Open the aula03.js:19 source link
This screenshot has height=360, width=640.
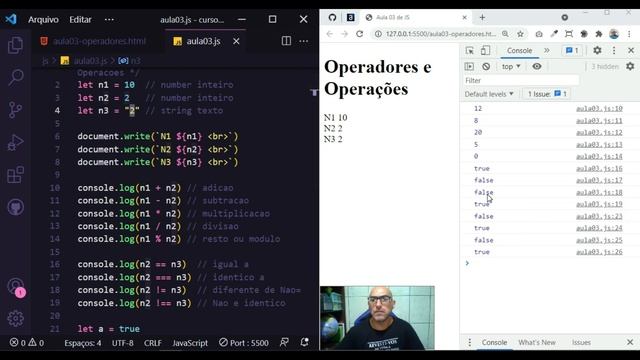pos(599,204)
